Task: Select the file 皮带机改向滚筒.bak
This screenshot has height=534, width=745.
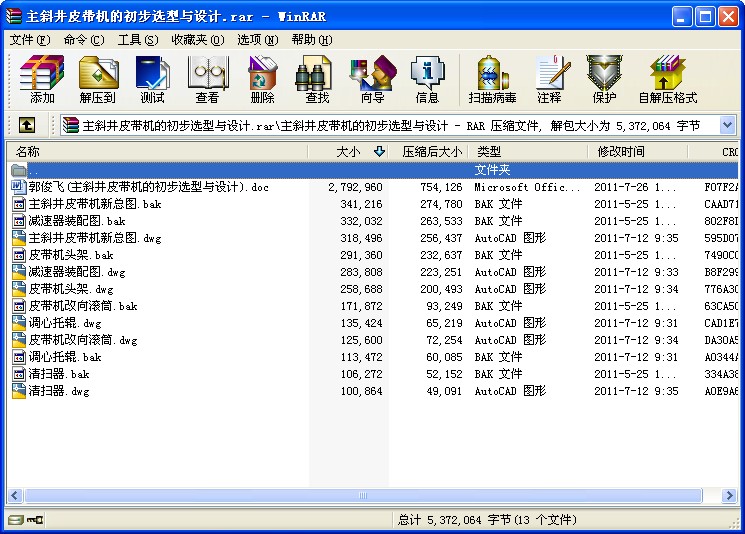Action: click(83, 306)
